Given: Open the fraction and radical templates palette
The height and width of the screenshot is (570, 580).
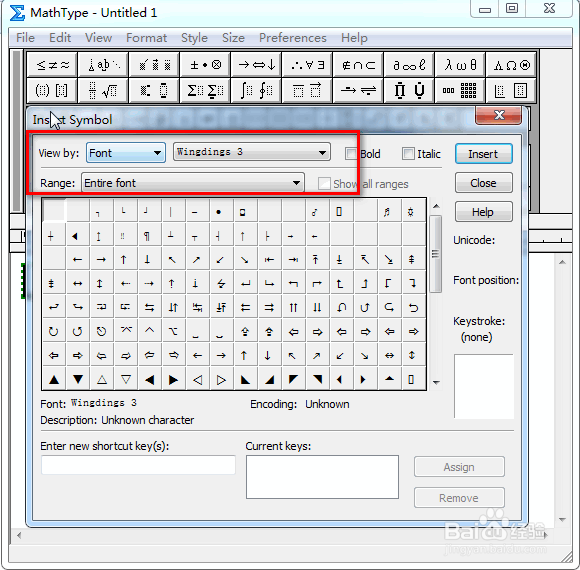Looking at the screenshot, I should tap(103, 90).
